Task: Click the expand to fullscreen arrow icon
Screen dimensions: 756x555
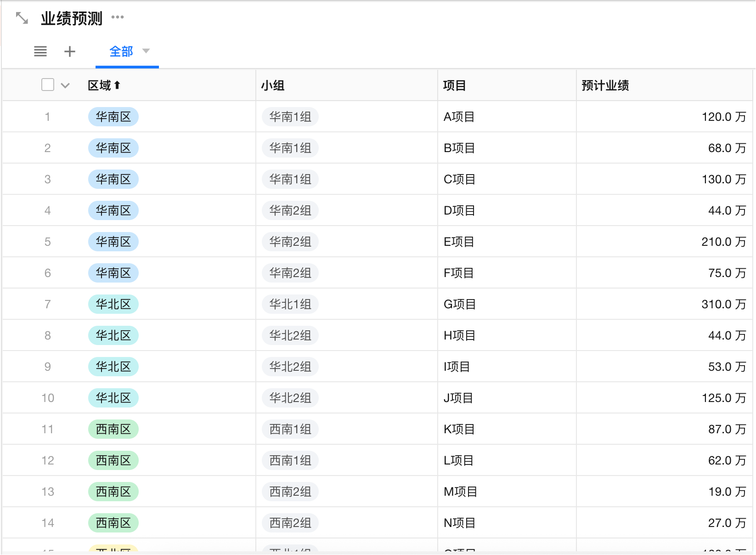Action: point(22,18)
